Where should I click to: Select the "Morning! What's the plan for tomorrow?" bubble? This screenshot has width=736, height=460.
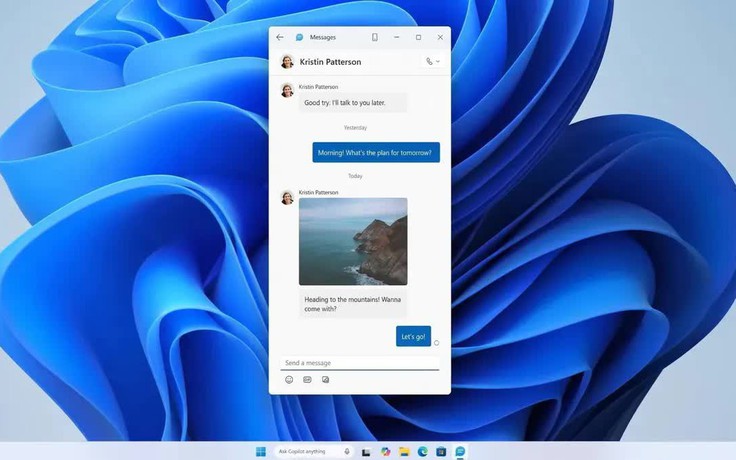pyautogui.click(x=376, y=153)
